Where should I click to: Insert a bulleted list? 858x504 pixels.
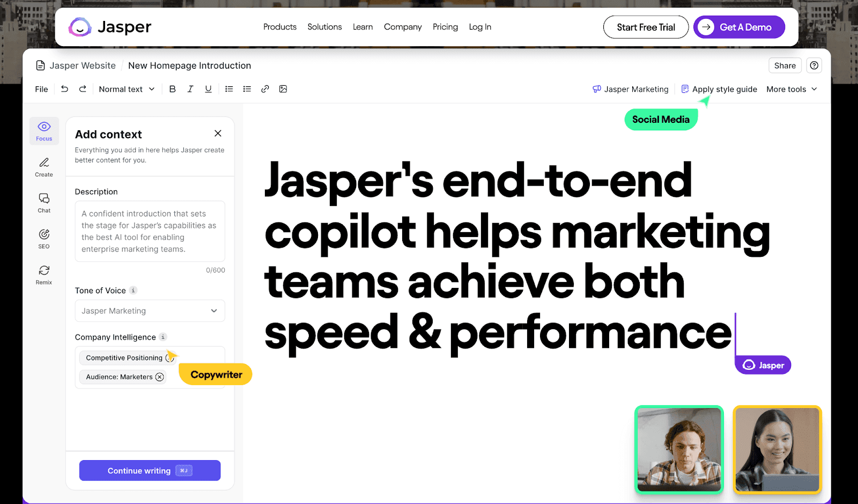tap(229, 89)
